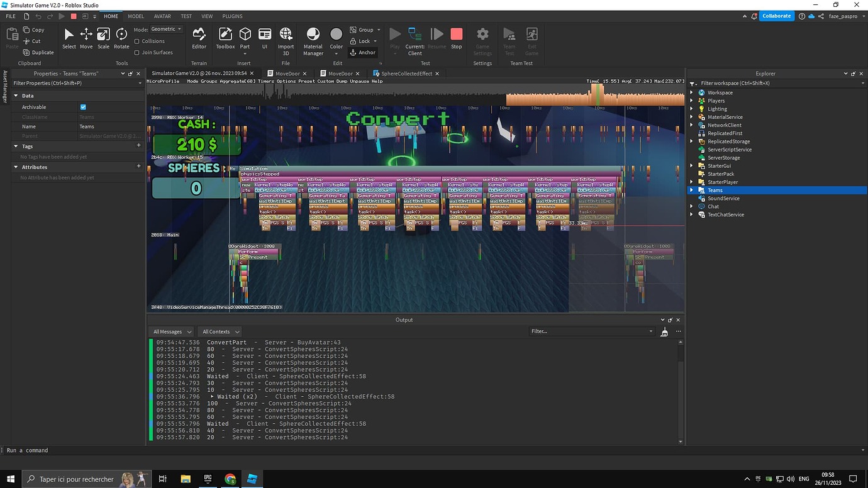Select the Move tool
The image size is (868, 488).
tap(86, 38)
